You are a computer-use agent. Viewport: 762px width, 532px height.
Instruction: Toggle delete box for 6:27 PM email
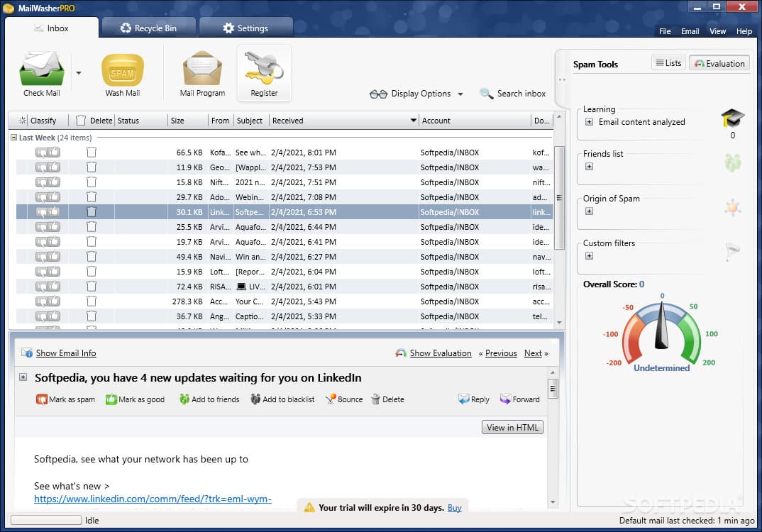[x=92, y=257]
